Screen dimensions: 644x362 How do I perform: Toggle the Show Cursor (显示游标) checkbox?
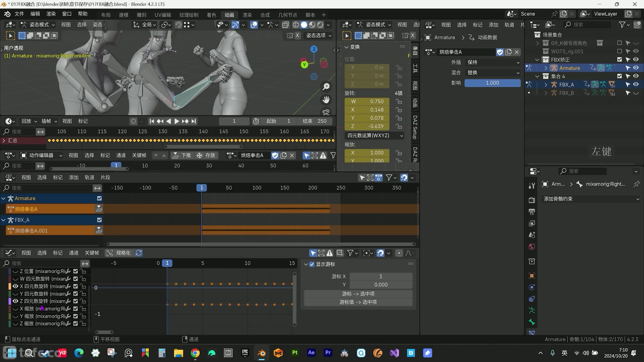(312, 264)
